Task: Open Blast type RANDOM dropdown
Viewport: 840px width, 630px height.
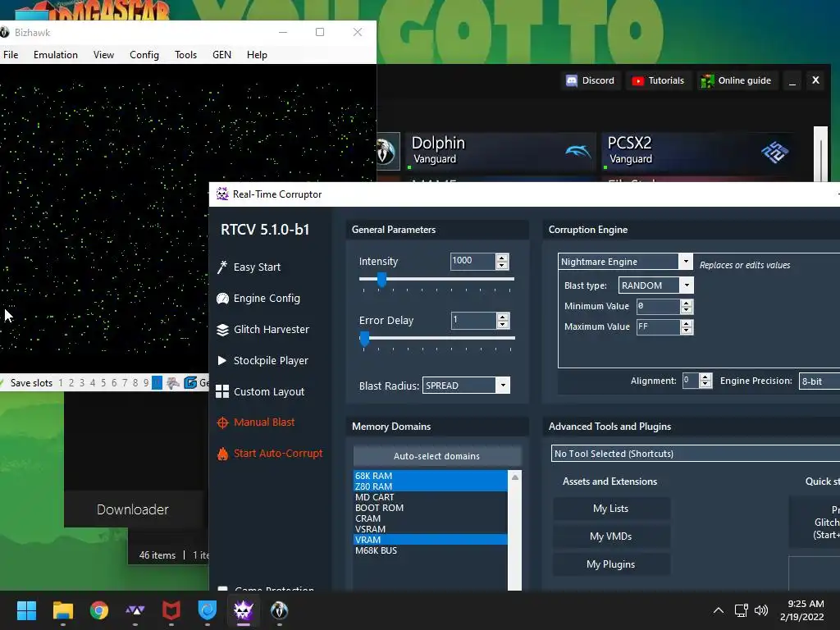Action: (x=656, y=285)
